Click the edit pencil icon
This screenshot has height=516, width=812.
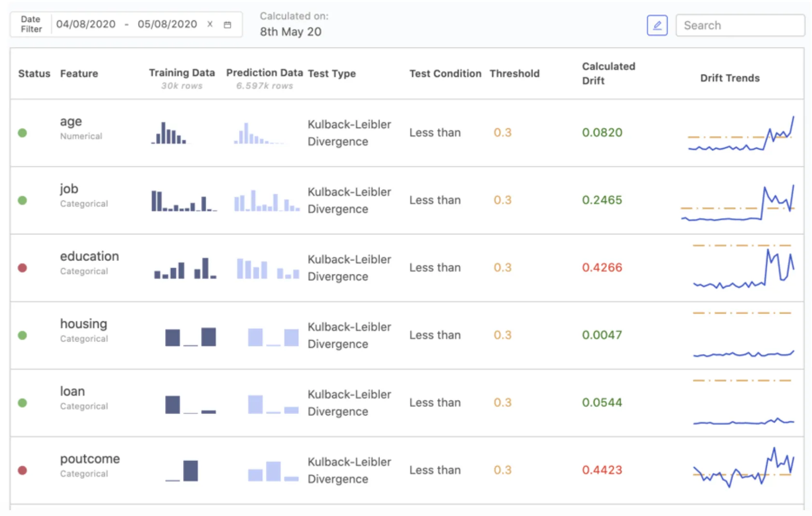pos(657,25)
